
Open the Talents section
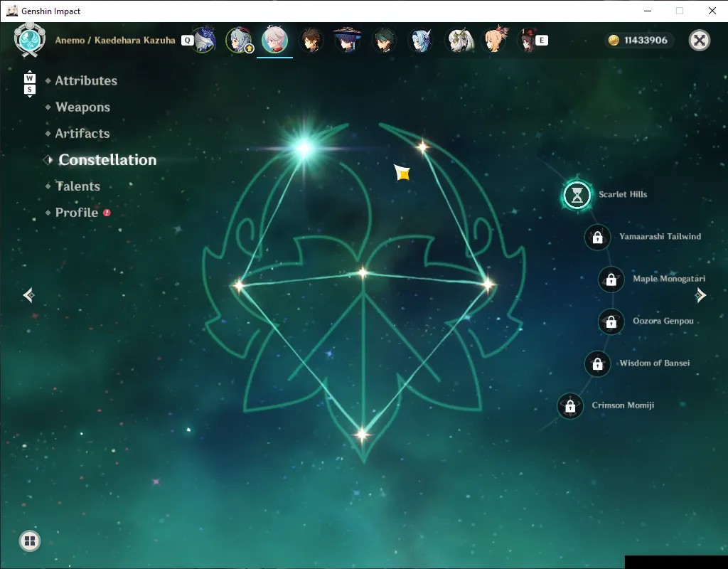point(77,186)
